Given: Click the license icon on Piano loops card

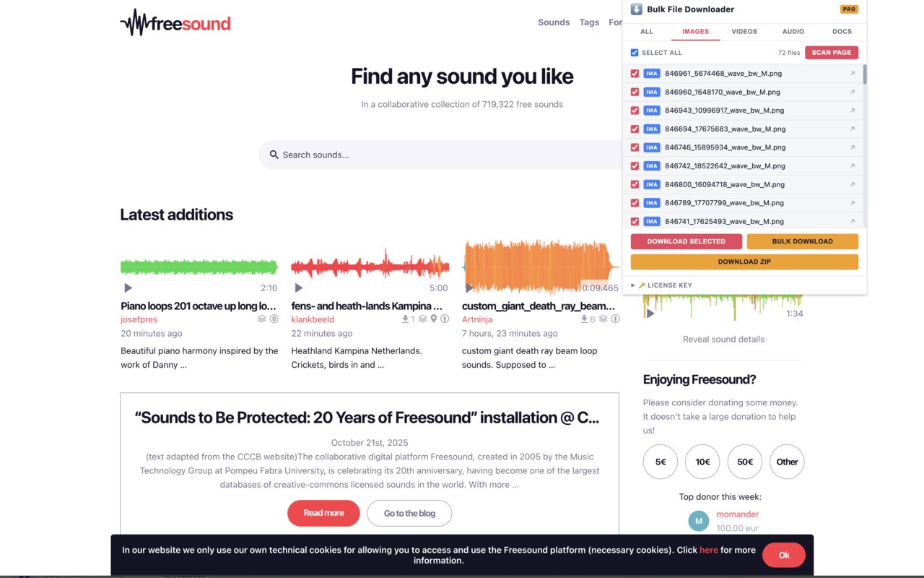Looking at the screenshot, I should tap(274, 319).
